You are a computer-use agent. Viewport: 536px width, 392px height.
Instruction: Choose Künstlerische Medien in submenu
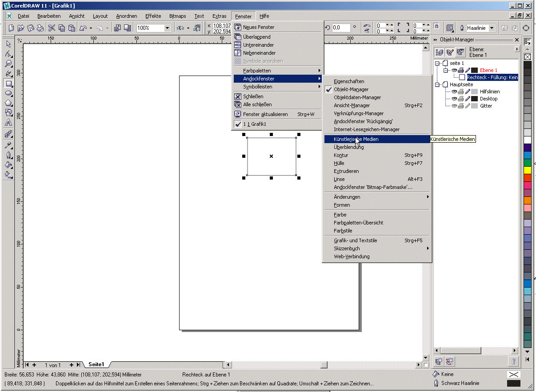point(376,139)
